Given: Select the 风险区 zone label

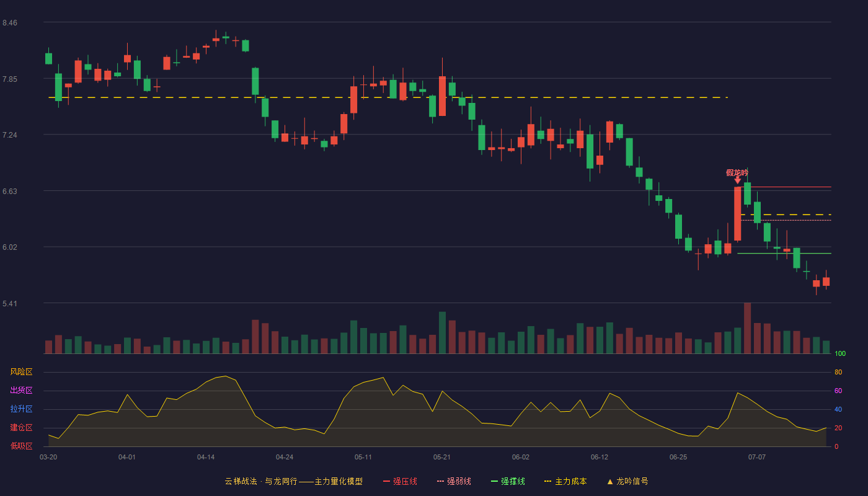Looking at the screenshot, I should pyautogui.click(x=21, y=372).
